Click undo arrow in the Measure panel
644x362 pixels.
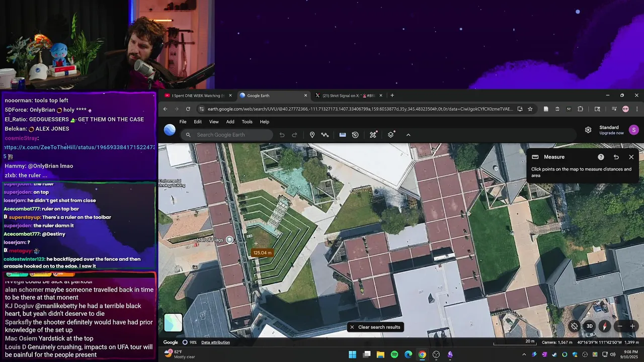click(616, 157)
